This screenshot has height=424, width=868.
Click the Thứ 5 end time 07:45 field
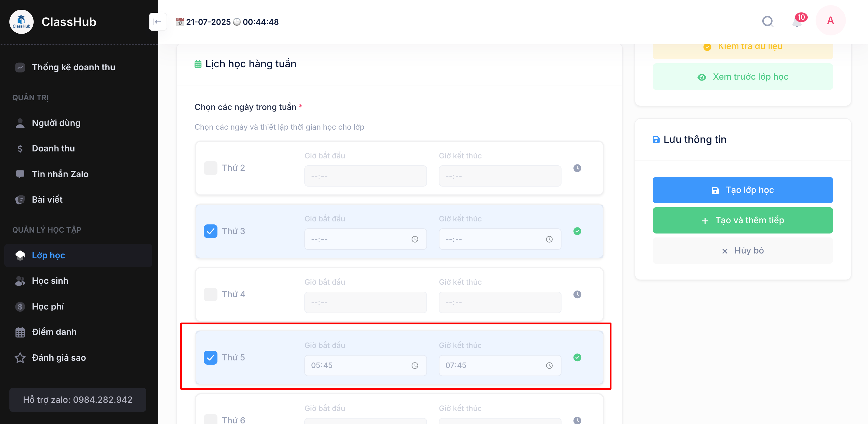point(500,365)
